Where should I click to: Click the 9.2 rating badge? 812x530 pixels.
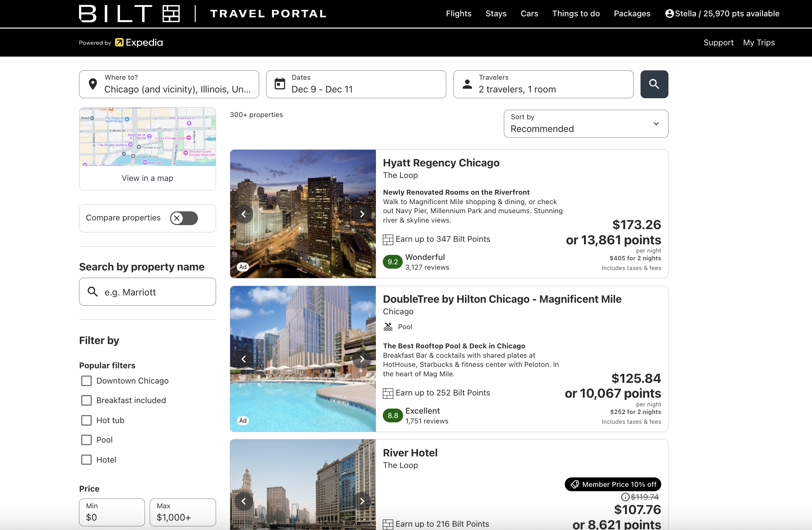click(x=393, y=262)
